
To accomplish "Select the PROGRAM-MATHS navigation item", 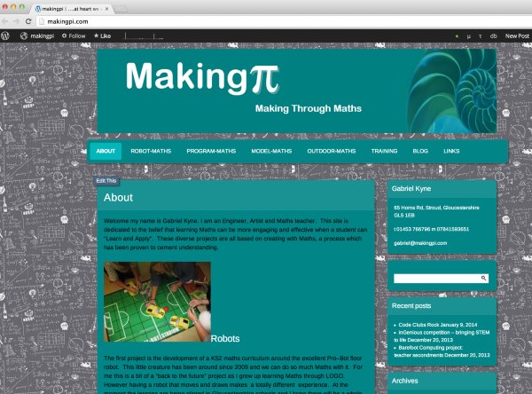I will (211, 151).
